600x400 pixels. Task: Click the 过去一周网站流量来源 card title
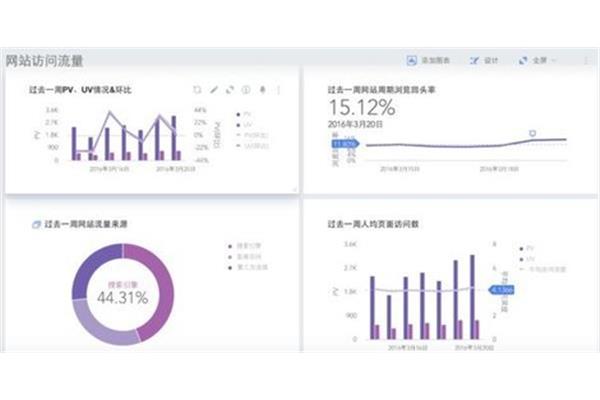[x=86, y=224]
